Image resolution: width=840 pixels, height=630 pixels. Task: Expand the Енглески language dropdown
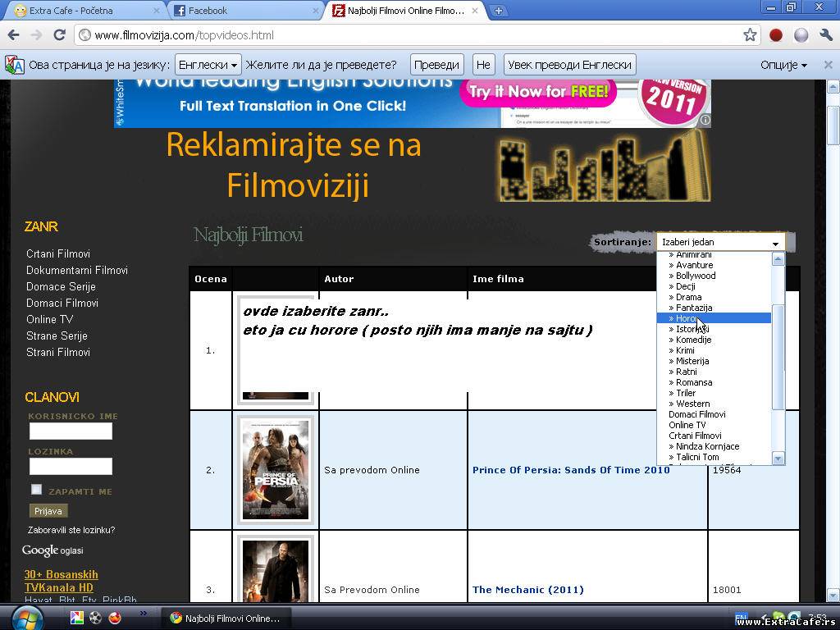(208, 65)
